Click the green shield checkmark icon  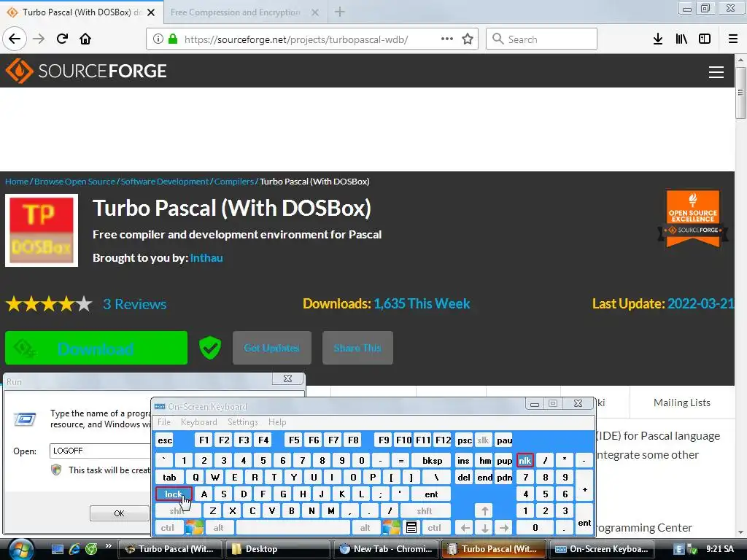[209, 348]
